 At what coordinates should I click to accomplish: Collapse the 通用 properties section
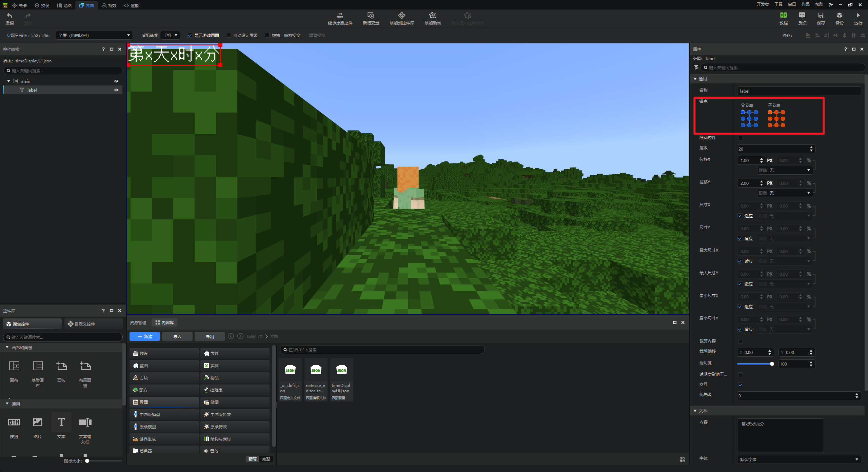pos(695,79)
